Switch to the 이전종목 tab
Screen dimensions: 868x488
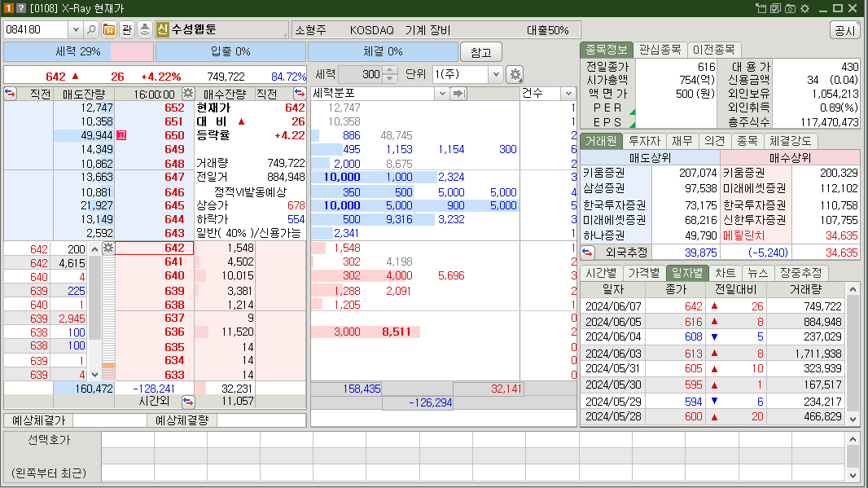(714, 50)
